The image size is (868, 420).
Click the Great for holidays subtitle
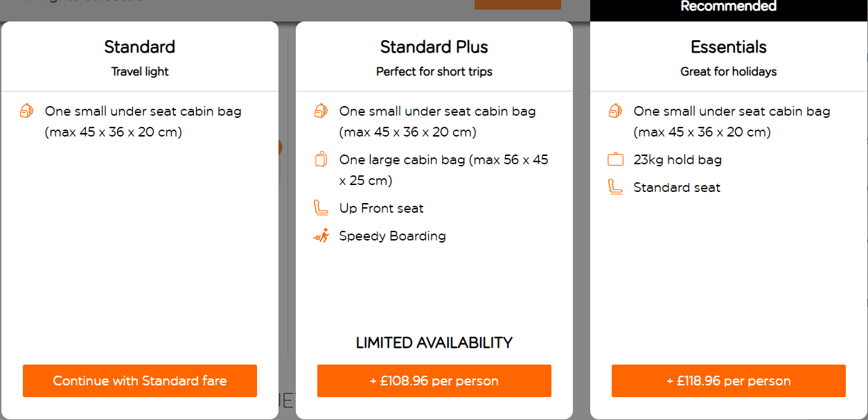(728, 71)
